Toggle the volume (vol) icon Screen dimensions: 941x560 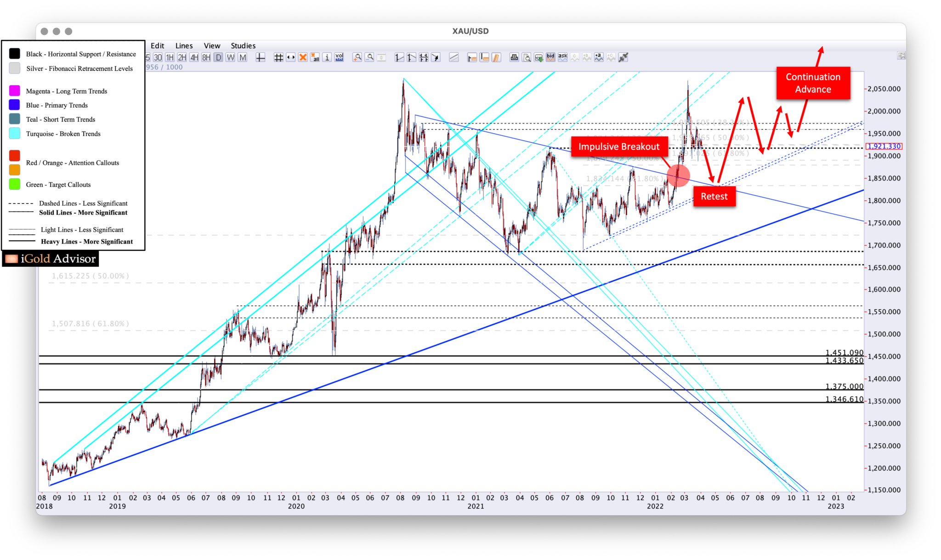point(339,57)
